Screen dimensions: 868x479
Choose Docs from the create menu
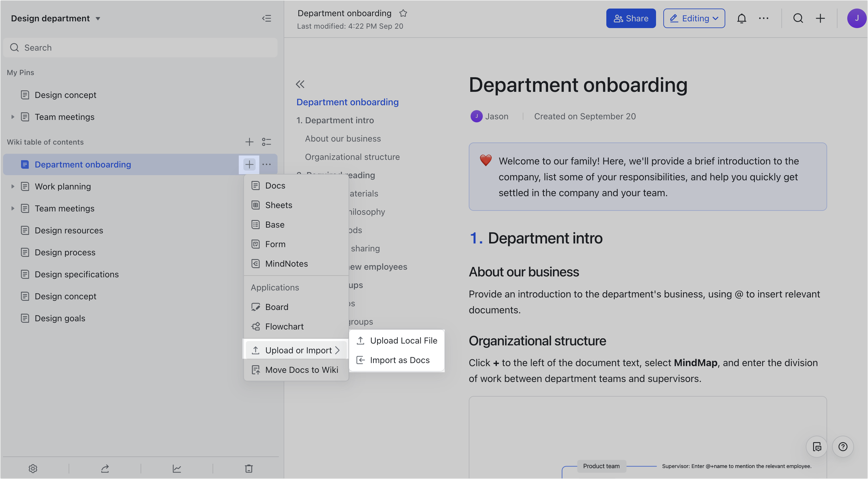[x=296, y=185]
